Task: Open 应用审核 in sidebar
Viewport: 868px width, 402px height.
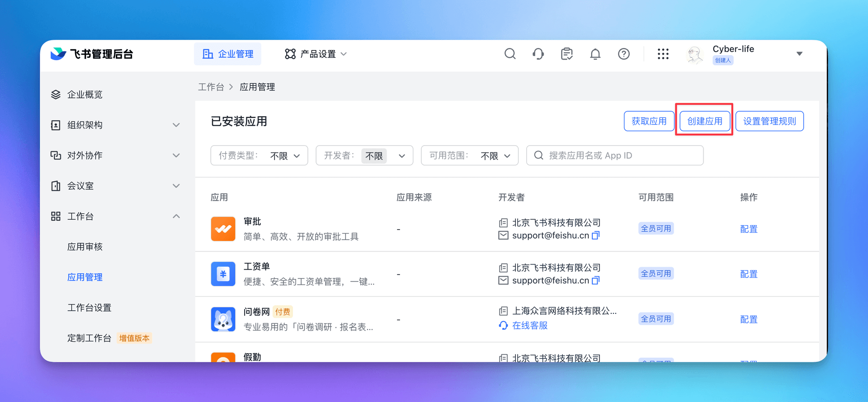Action: click(85, 246)
